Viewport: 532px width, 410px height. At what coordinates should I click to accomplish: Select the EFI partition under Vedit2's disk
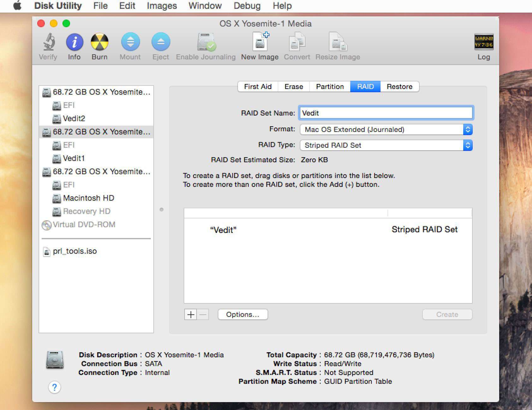pyautogui.click(x=96, y=105)
